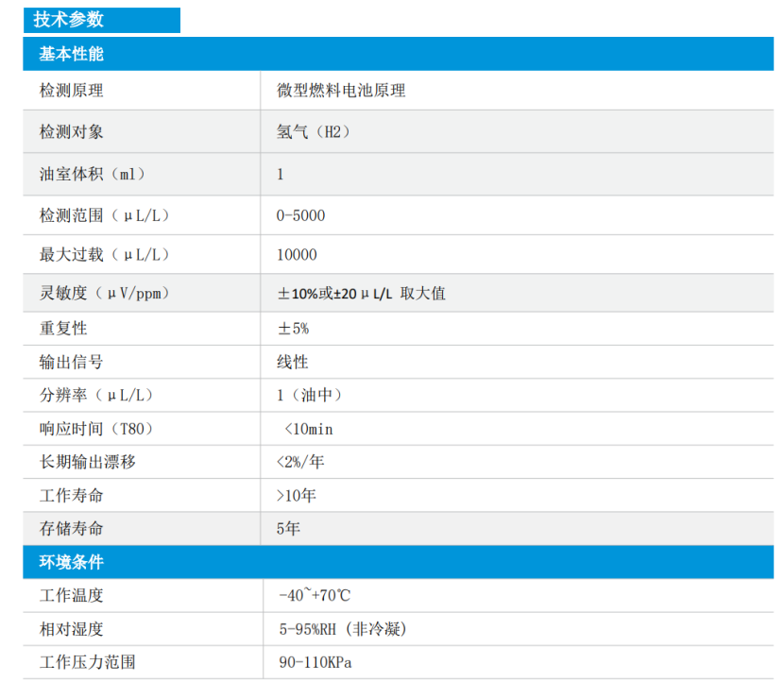This screenshot has height=681, width=784.
Task: Click the value -40~+70℃
Action: pyautogui.click(x=315, y=595)
